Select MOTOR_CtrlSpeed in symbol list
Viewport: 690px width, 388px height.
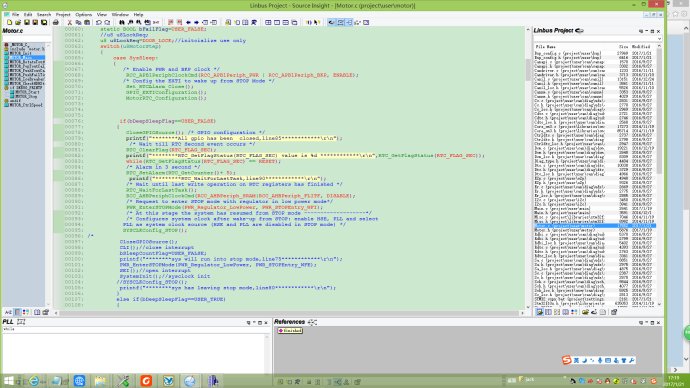[26, 105]
